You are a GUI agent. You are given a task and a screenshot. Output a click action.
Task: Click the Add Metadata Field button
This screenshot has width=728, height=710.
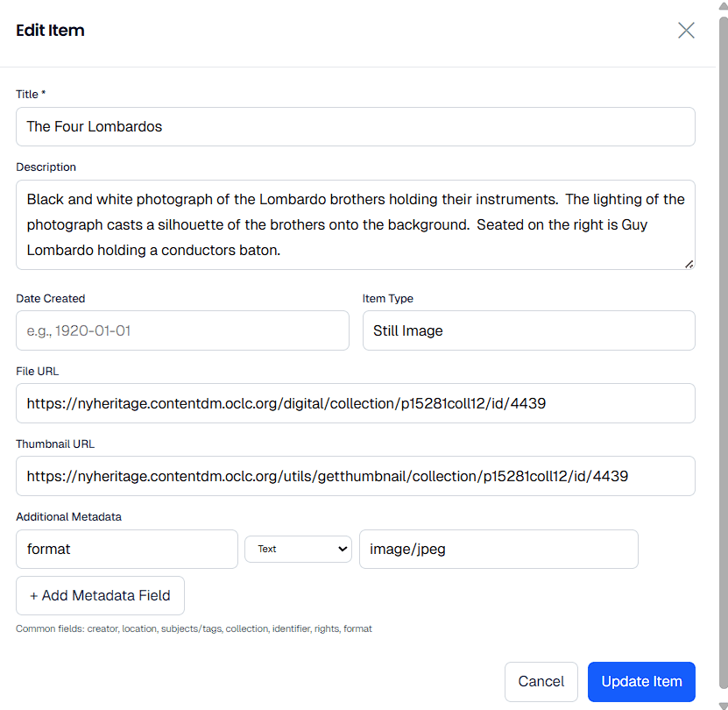(x=100, y=595)
